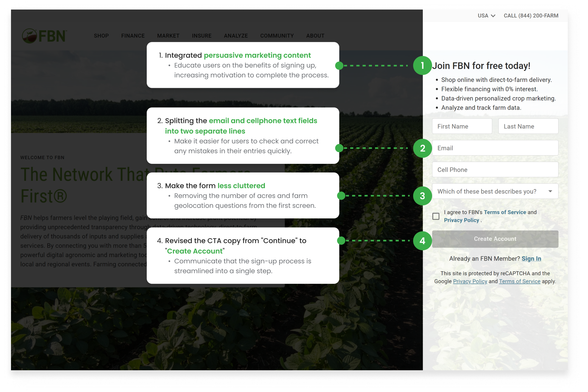
Task: Click green circle marker number 1
Action: point(422,66)
